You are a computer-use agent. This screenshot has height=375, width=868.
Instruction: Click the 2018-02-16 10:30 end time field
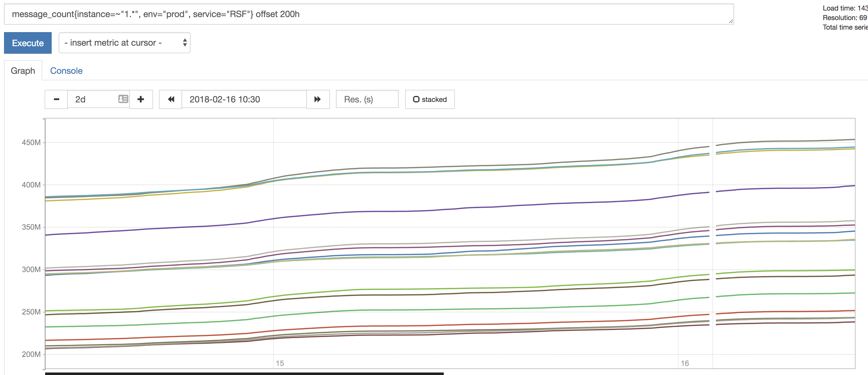tap(244, 99)
